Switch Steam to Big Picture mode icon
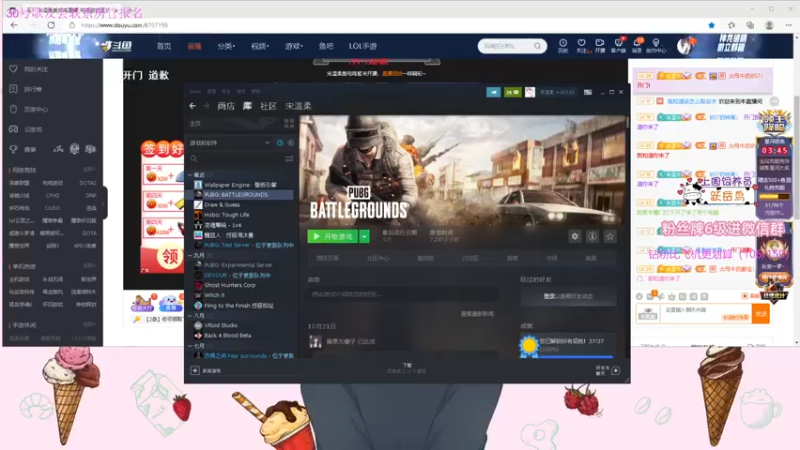Image resolution: width=800 pixels, height=450 pixels. click(x=588, y=92)
